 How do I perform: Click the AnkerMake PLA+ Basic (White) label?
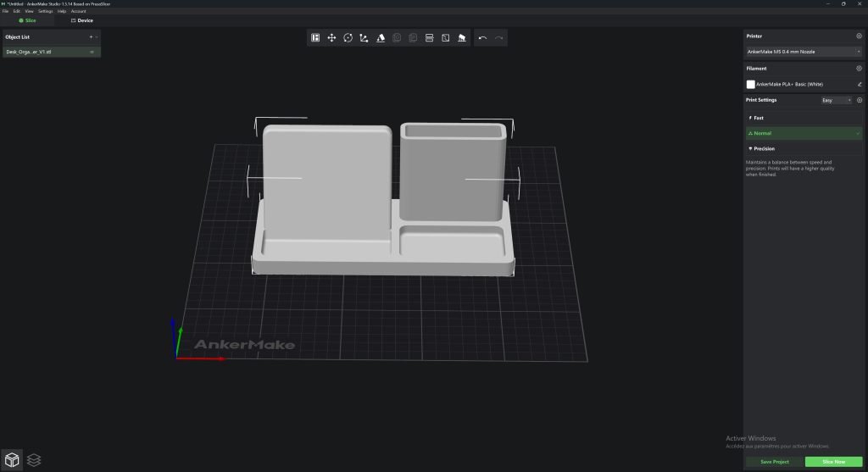789,84
